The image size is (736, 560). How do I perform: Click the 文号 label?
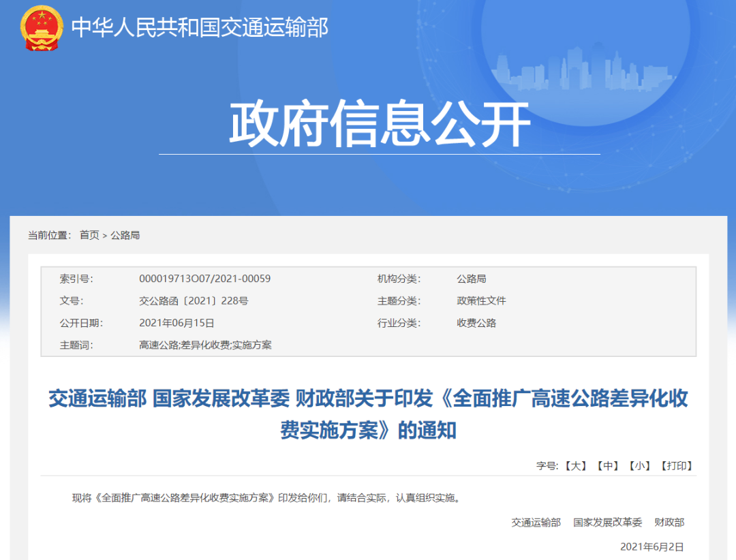point(72,301)
